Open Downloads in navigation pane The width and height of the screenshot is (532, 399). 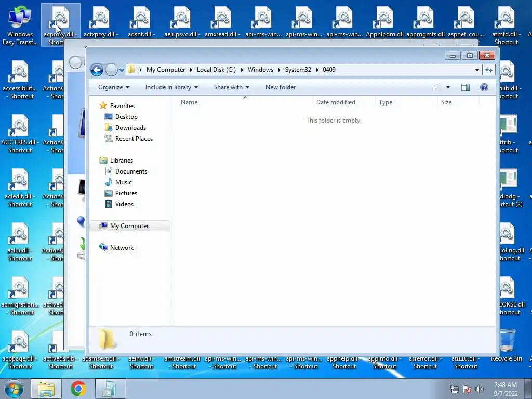tap(126, 128)
